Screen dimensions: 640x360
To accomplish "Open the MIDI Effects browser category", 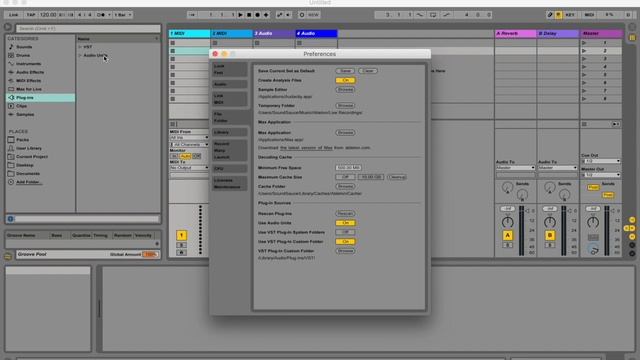I will tap(29, 81).
